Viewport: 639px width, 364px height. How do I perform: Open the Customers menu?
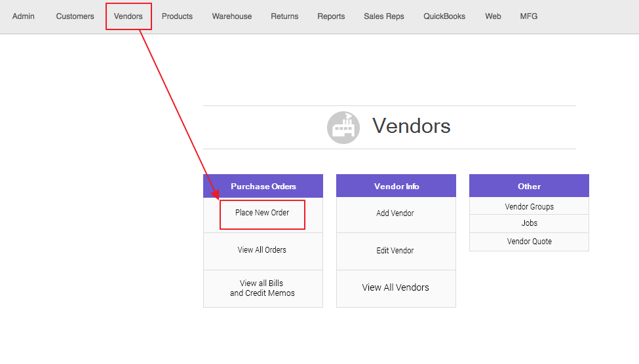[x=75, y=16]
